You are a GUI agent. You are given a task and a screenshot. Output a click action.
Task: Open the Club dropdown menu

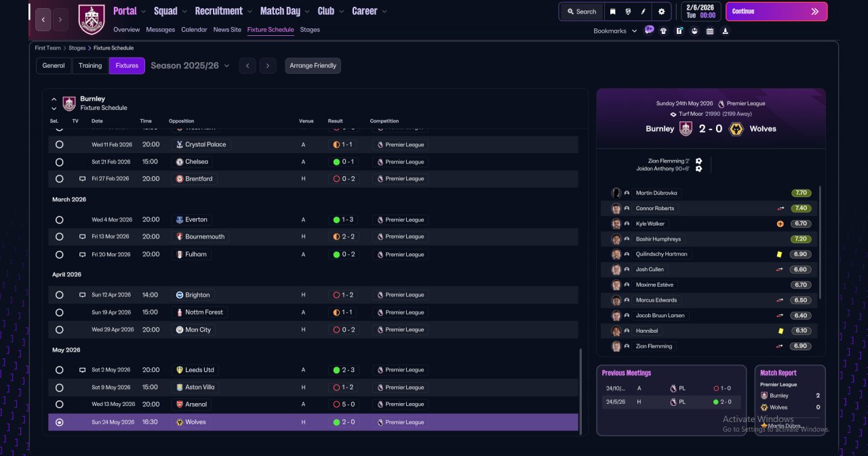[x=330, y=11]
